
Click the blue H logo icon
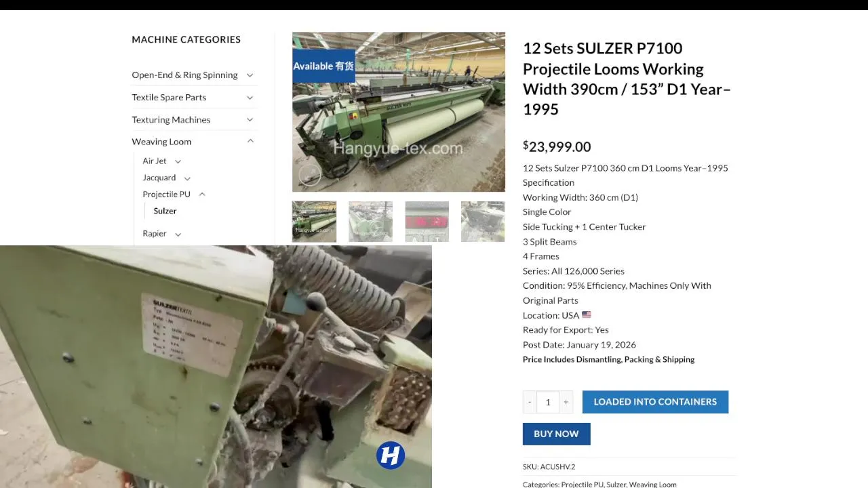click(x=391, y=455)
